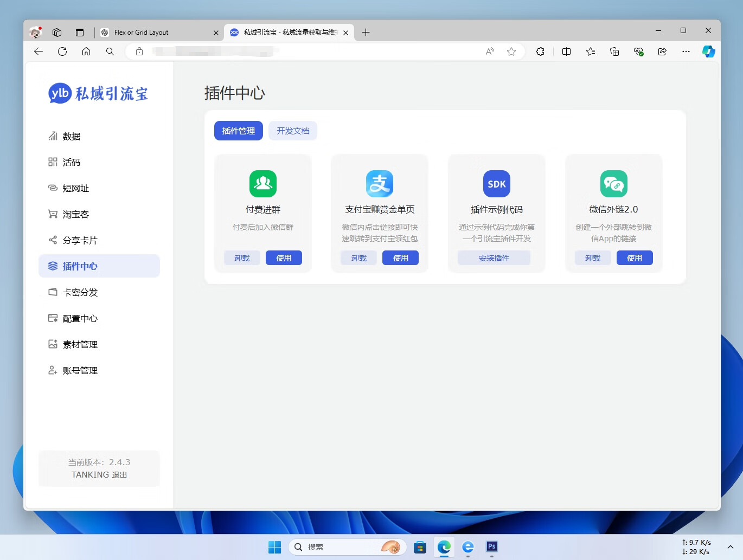Open the 数据 section from the sidebar
Image resolution: width=743 pixels, height=560 pixels.
[x=71, y=136]
